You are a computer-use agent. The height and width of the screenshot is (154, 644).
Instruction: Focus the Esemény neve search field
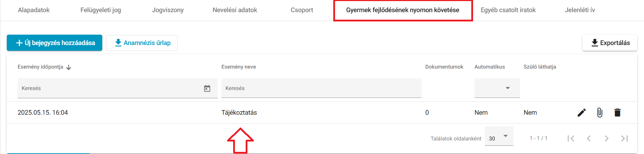point(321,88)
